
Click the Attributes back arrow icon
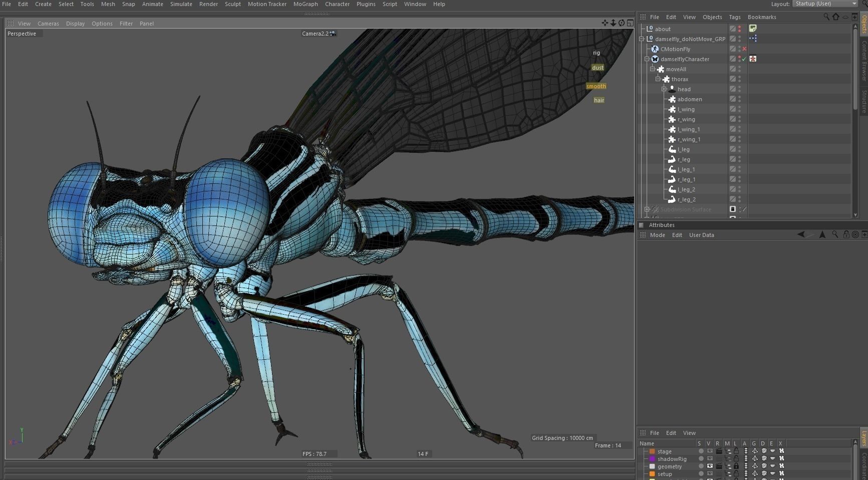pos(801,234)
